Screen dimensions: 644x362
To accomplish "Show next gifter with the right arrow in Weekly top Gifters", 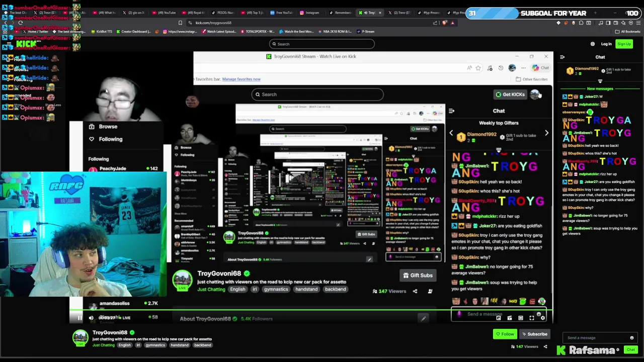I will (546, 133).
